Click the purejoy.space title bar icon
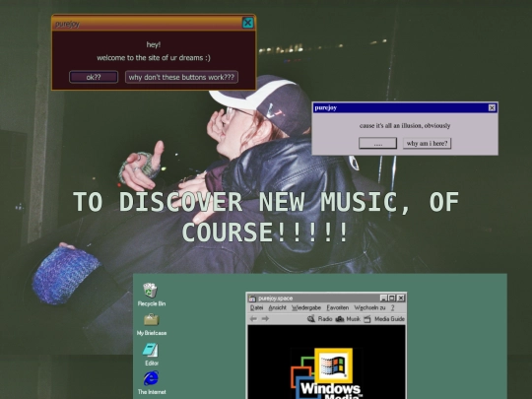This screenshot has width=532, height=399. pyautogui.click(x=252, y=299)
